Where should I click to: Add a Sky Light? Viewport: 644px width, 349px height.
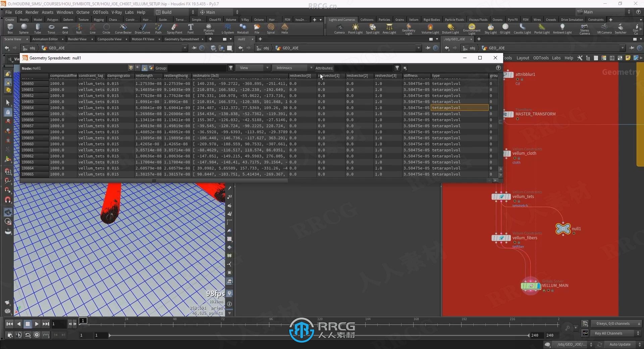tap(490, 29)
